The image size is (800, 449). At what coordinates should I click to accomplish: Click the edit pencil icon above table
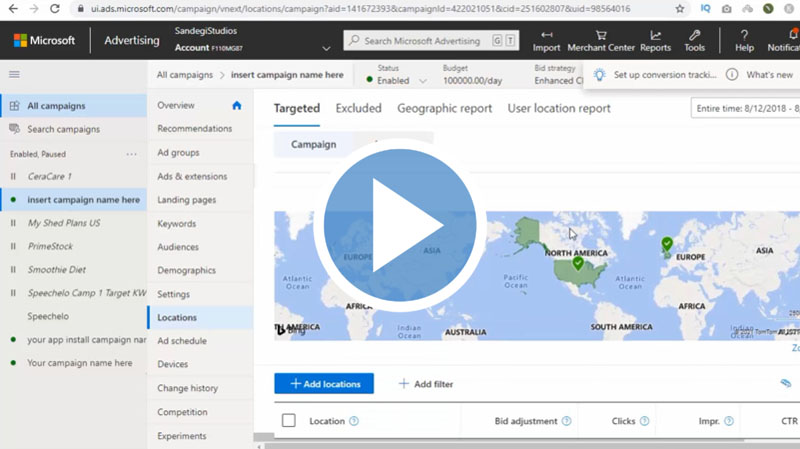click(786, 383)
